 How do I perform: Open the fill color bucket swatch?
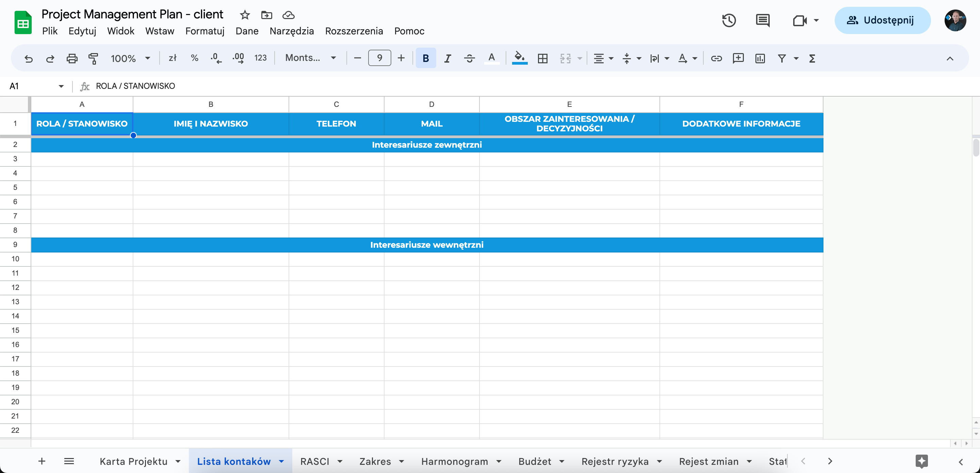tap(519, 58)
